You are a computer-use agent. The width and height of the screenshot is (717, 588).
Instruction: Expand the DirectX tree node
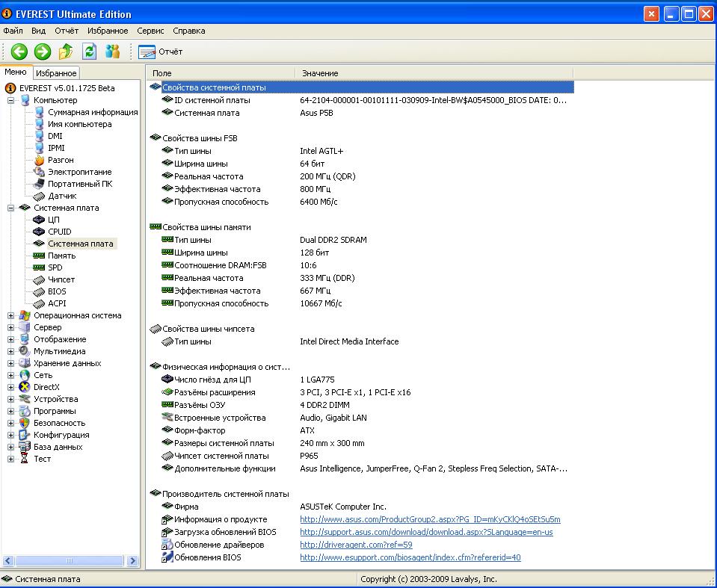tap(10, 388)
